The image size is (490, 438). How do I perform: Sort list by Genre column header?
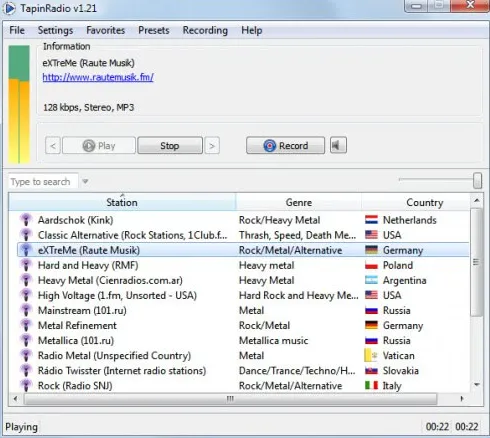click(299, 202)
